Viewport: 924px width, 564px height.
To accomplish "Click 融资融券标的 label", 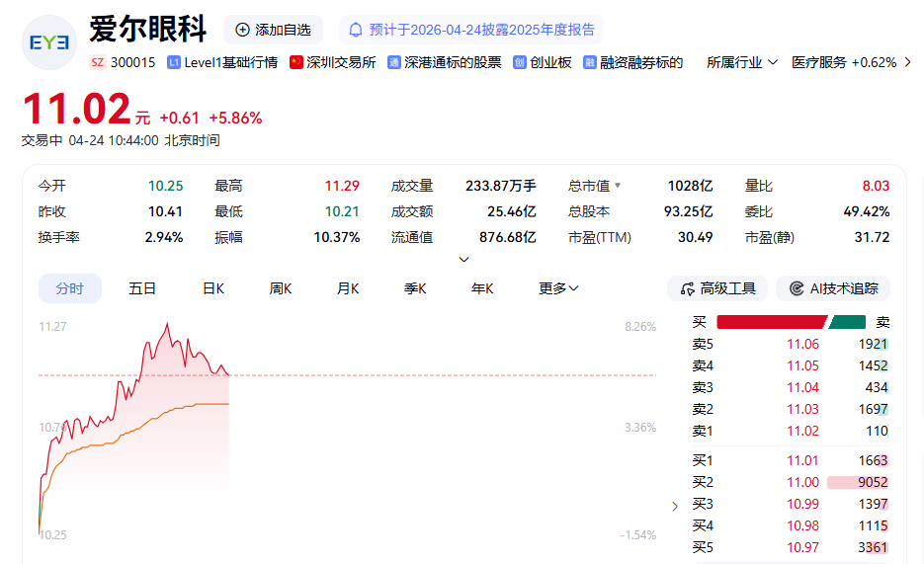I will tap(641, 62).
